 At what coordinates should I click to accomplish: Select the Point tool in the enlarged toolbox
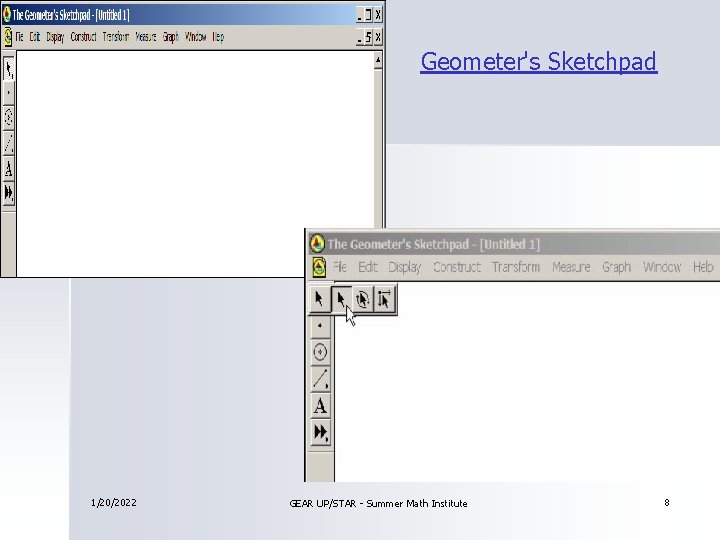[x=320, y=326]
